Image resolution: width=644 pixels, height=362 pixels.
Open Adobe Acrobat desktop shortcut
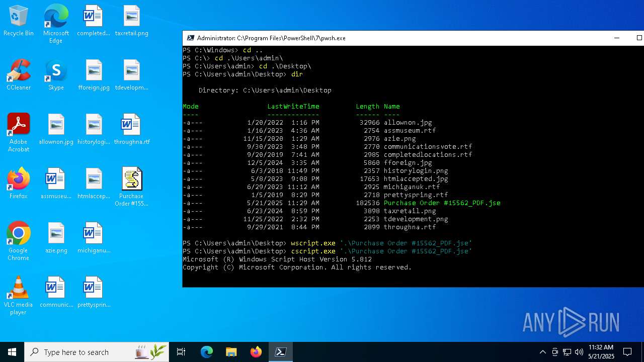pyautogui.click(x=19, y=133)
